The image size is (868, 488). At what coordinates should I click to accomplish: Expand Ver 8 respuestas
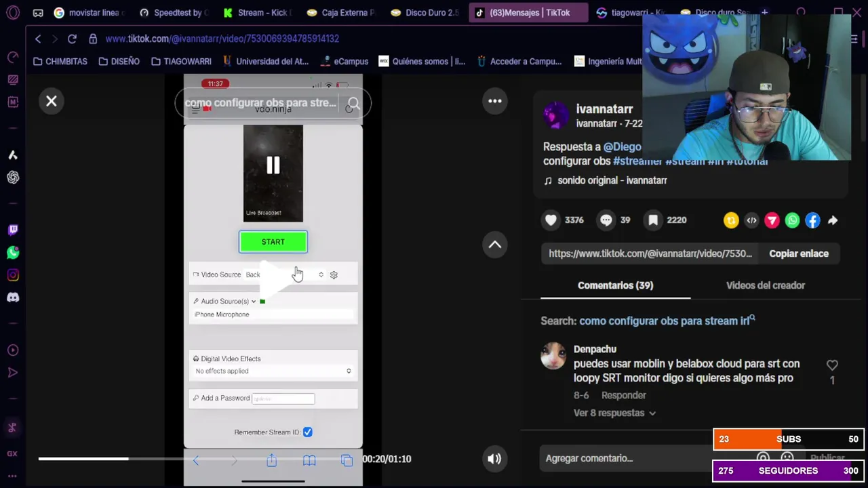tap(614, 413)
